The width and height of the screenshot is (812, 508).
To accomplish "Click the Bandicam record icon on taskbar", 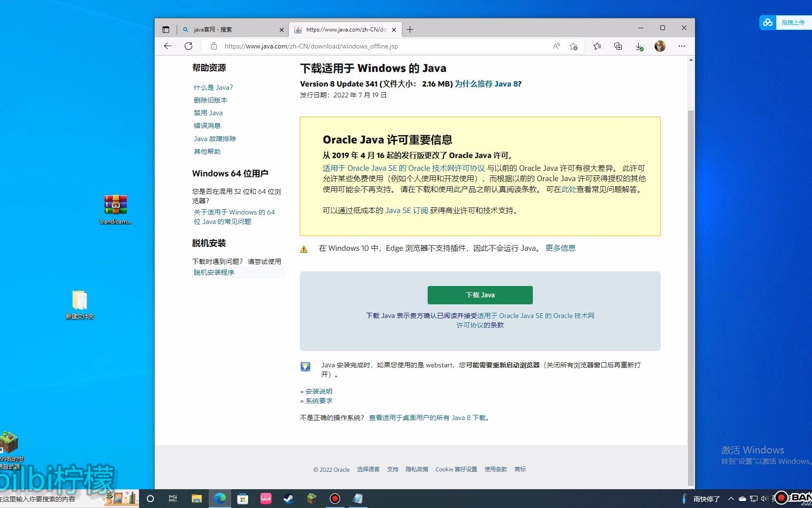I will point(335,499).
